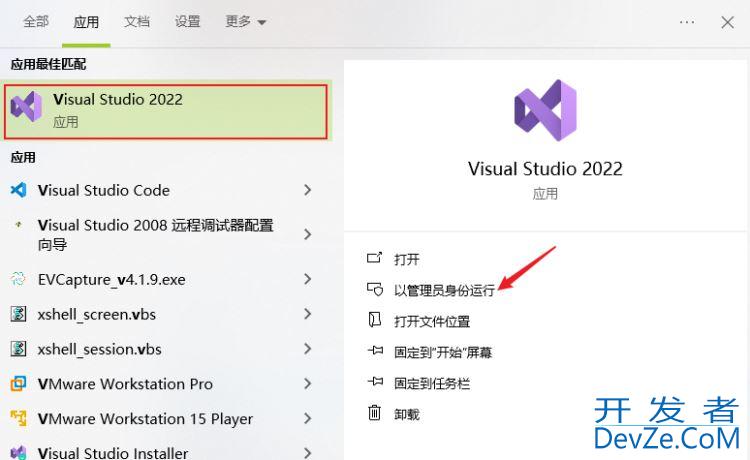Expand xshell_session.vbs options arrow
Image resolution: width=750 pixels, height=460 pixels.
pyautogui.click(x=308, y=349)
